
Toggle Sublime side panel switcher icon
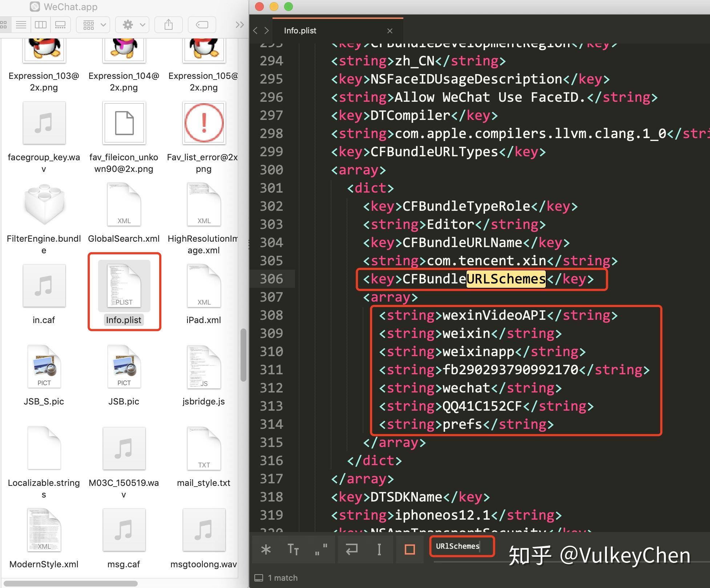259,578
